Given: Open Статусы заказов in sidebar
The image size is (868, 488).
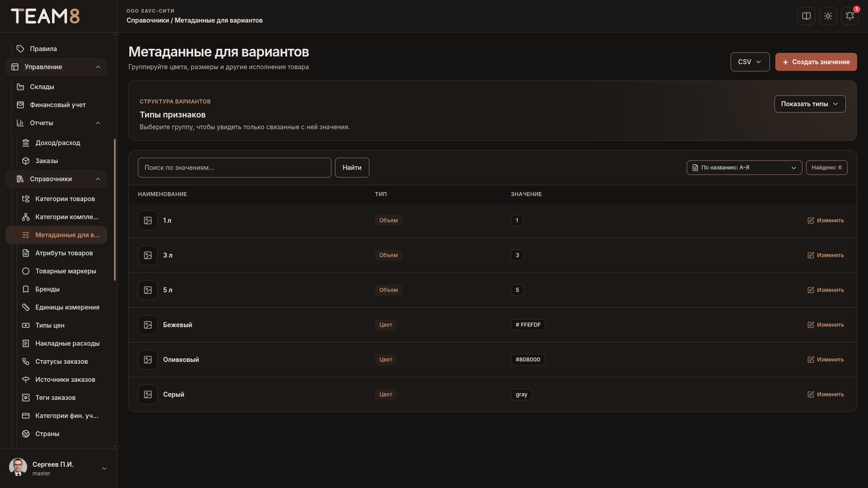Looking at the screenshot, I should tap(62, 361).
